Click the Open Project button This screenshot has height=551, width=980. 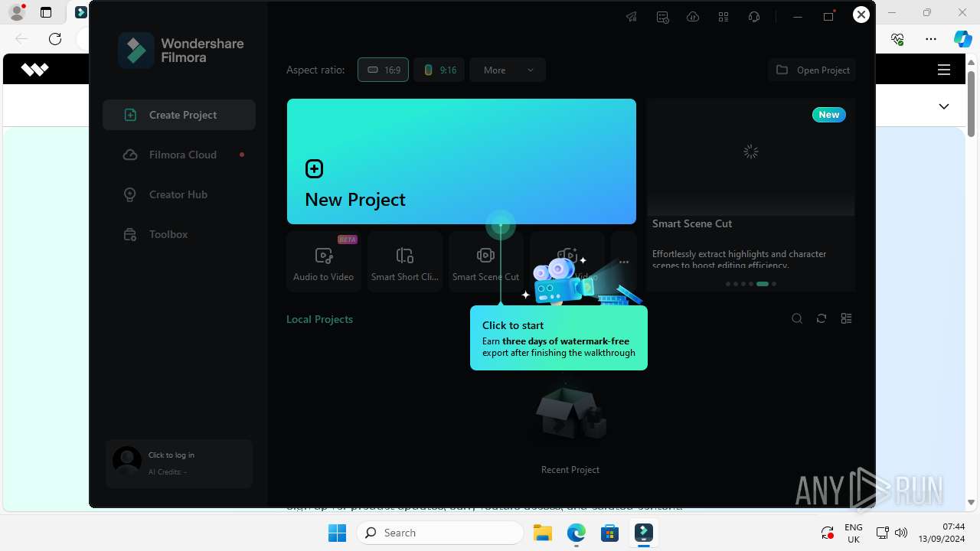point(812,70)
